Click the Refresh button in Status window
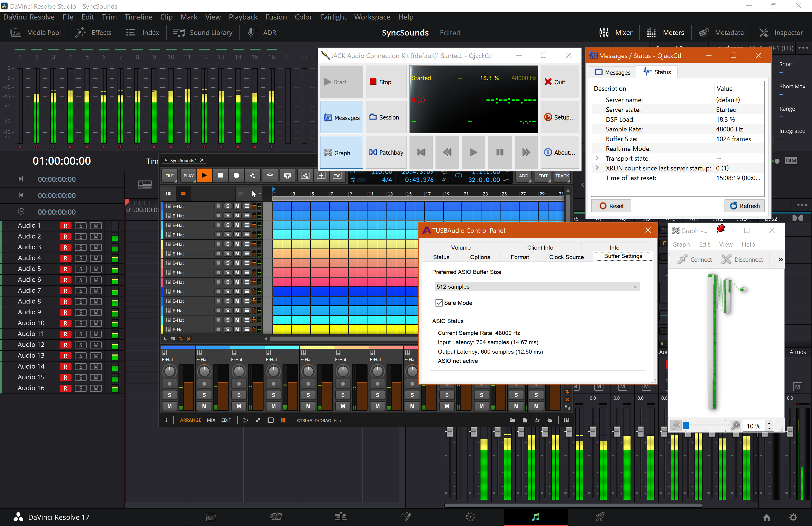The image size is (812, 526). 745,206
